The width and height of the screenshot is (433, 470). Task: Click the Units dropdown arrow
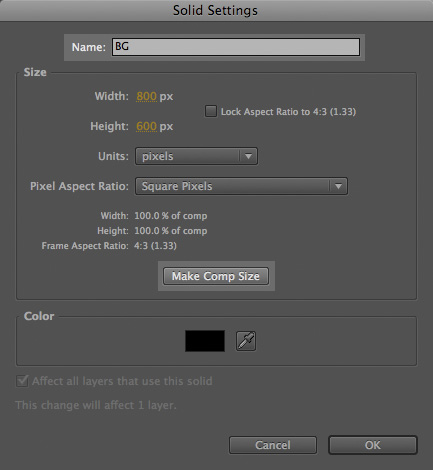[248, 156]
